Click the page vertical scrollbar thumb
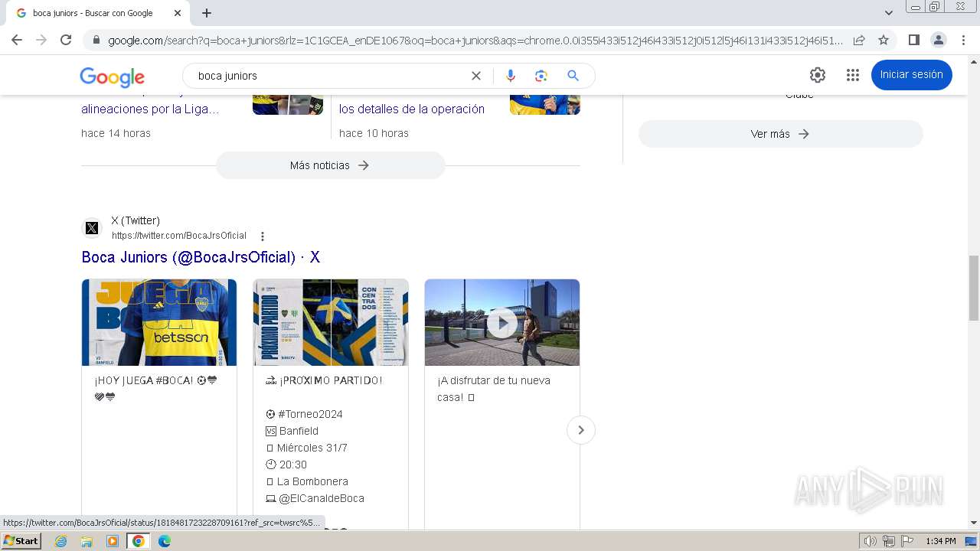 click(974, 289)
